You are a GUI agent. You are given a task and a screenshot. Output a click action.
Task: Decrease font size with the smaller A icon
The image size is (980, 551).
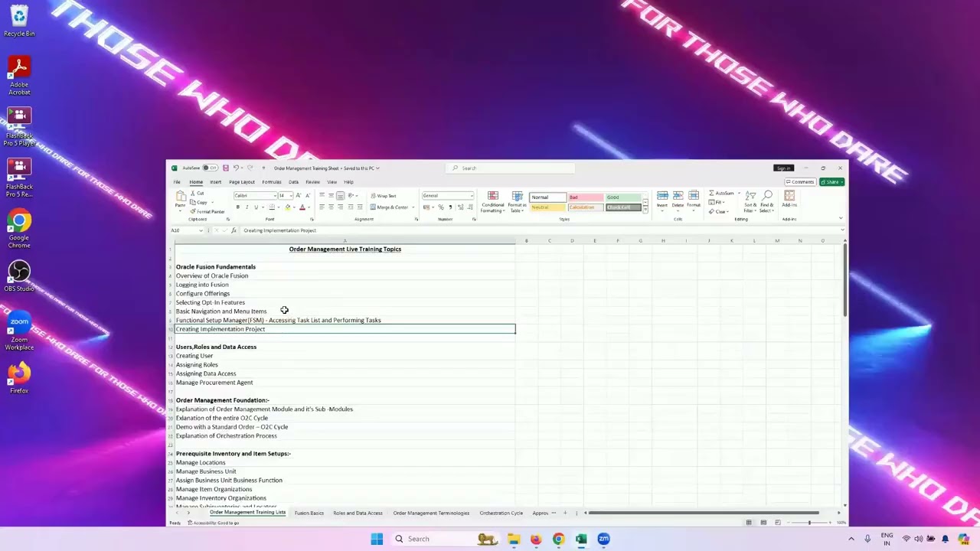pos(307,196)
